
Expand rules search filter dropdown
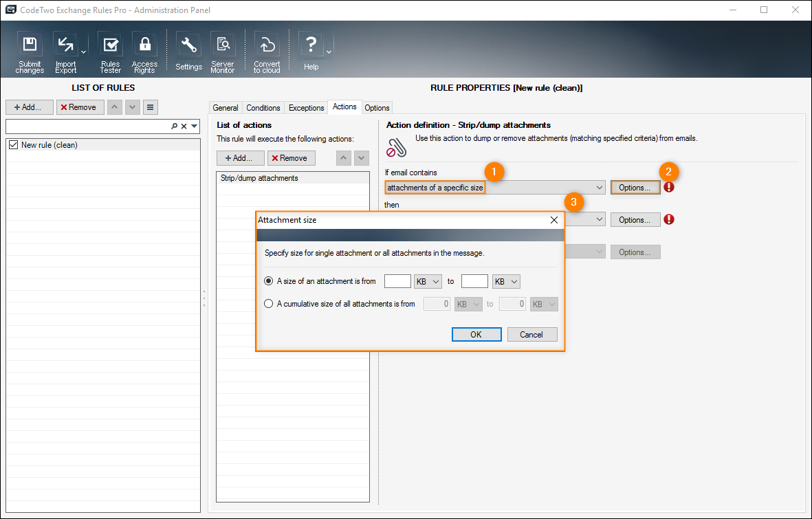194,126
